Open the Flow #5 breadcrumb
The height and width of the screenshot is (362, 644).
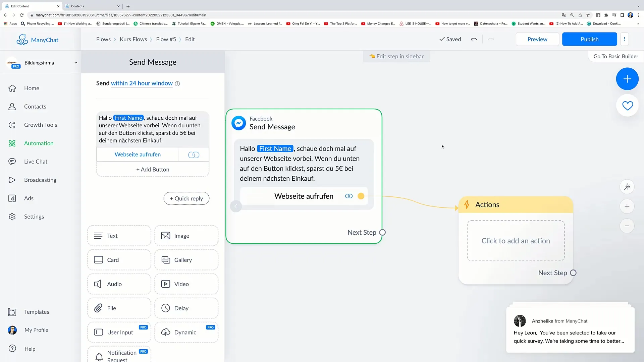166,39
